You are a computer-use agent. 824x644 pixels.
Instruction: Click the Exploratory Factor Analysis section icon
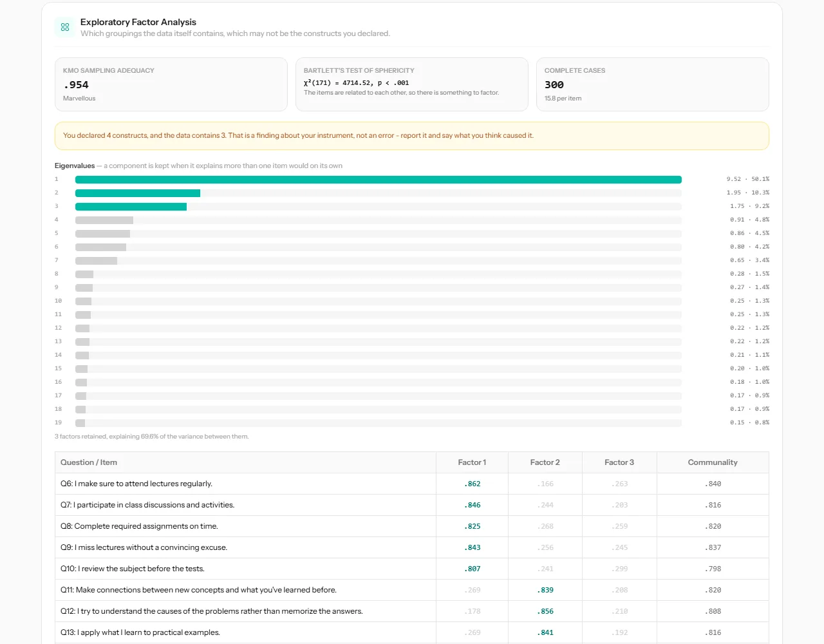65,27
